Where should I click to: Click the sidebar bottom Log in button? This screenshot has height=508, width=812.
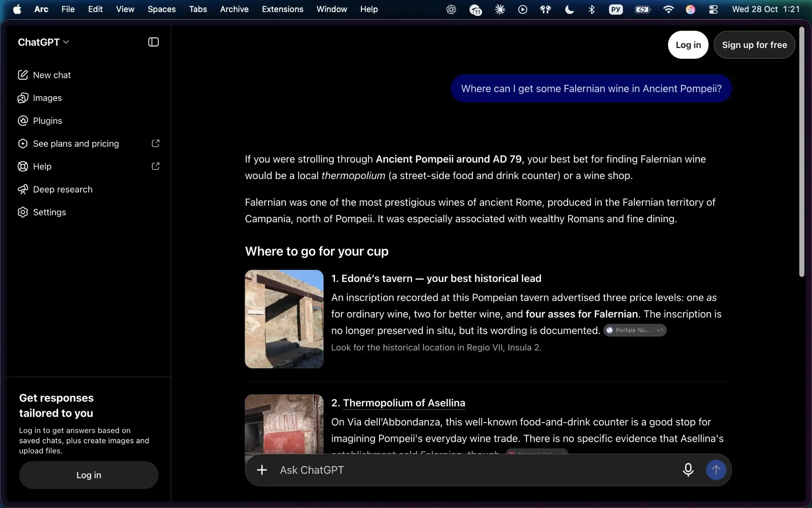(x=89, y=475)
